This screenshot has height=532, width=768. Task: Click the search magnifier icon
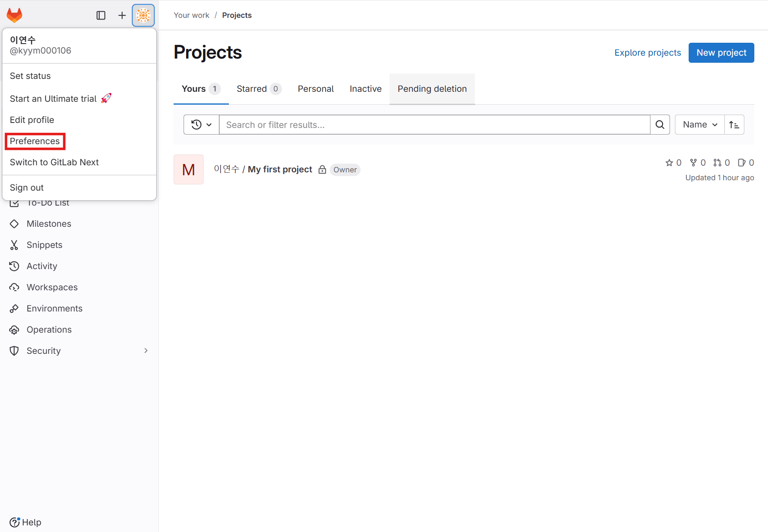point(660,124)
